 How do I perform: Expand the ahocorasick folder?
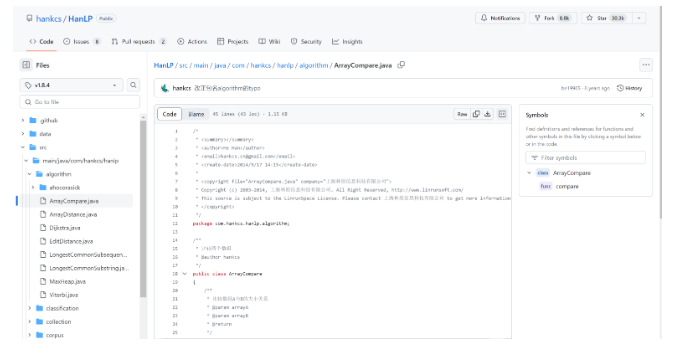(x=33, y=188)
